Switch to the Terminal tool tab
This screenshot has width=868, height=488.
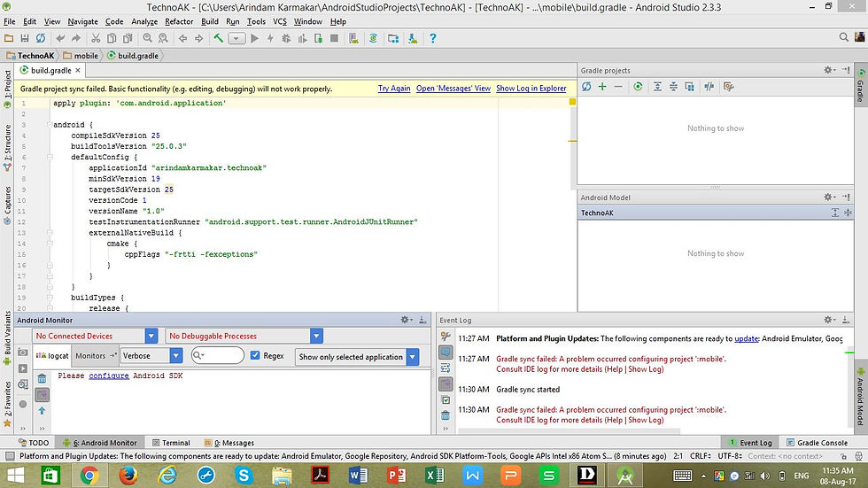click(171, 443)
